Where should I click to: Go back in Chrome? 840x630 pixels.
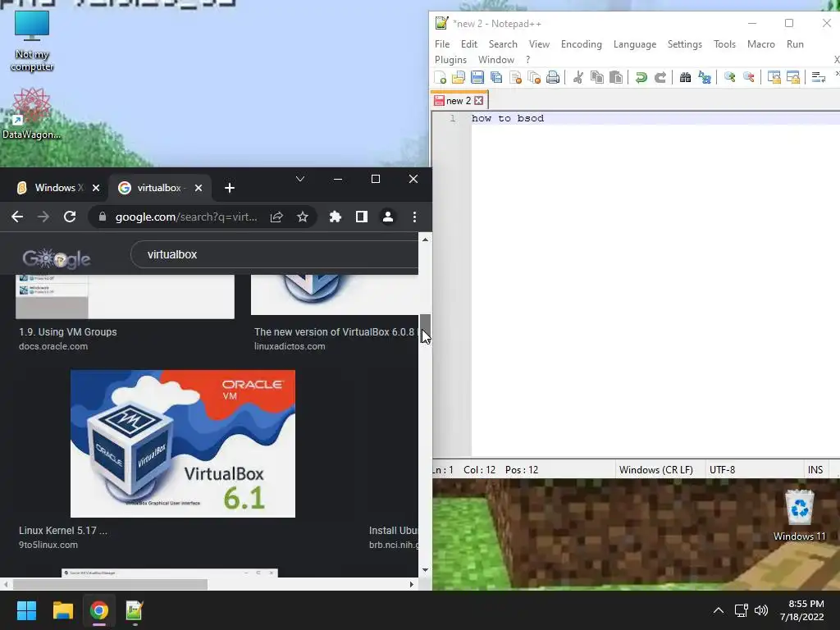(x=17, y=217)
